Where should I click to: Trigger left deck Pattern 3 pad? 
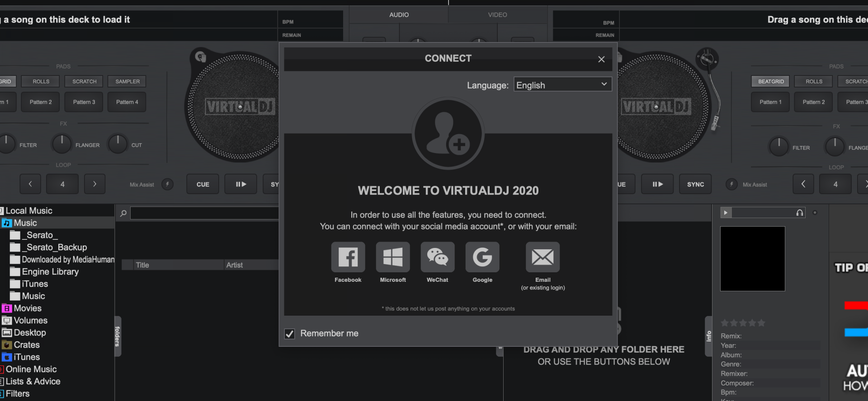coord(84,102)
